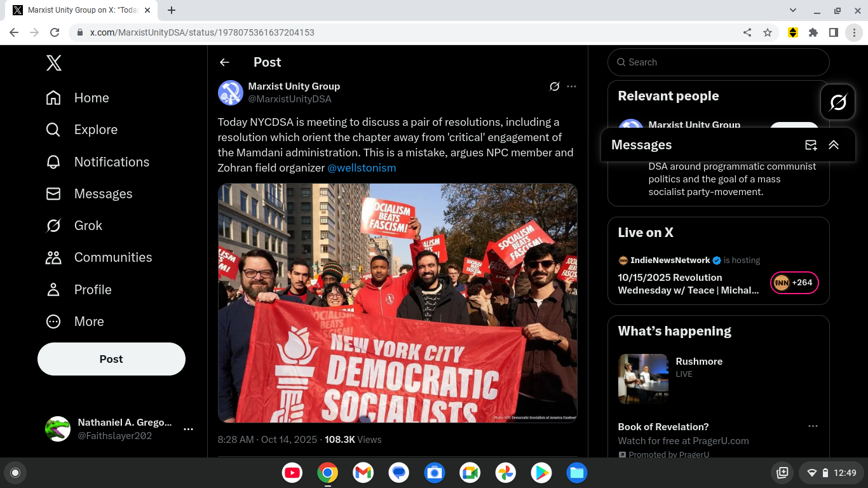Open the ChromeOS launcher
Screen dimensions: 868x488
coord(15,473)
